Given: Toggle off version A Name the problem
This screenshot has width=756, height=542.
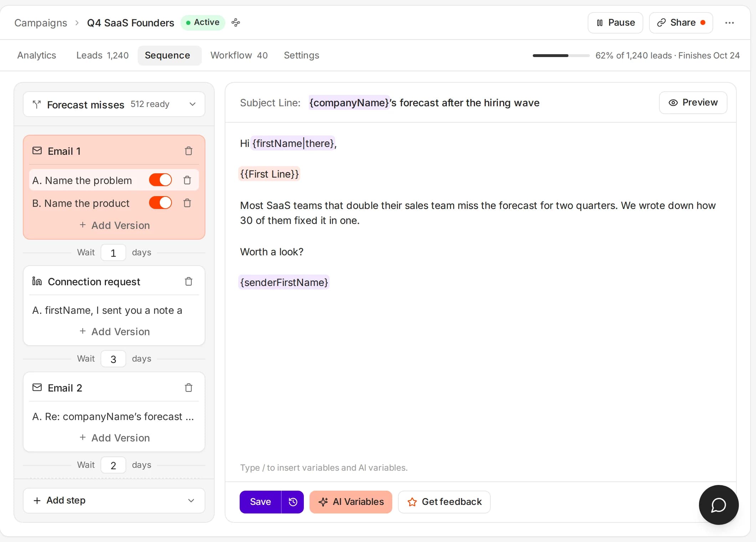Looking at the screenshot, I should point(160,180).
